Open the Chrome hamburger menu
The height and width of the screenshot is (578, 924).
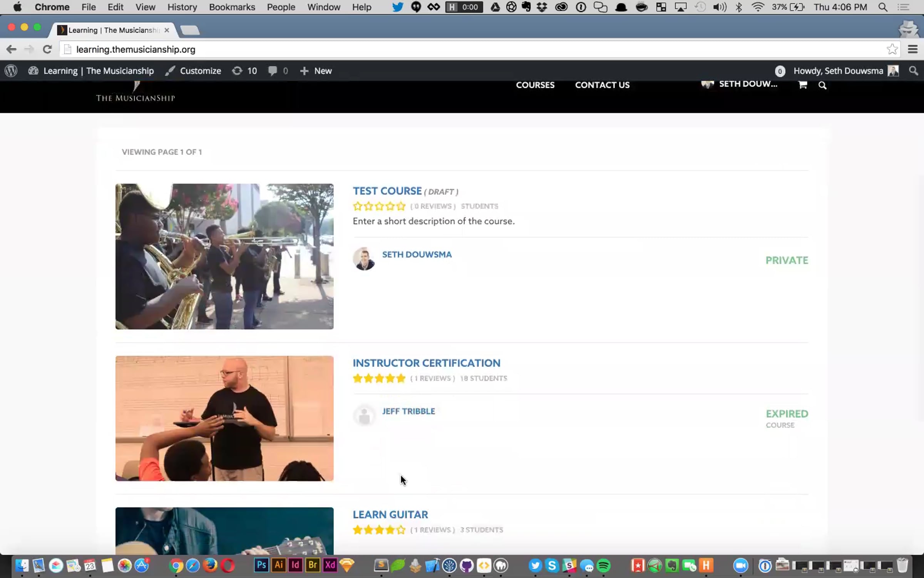coord(912,49)
